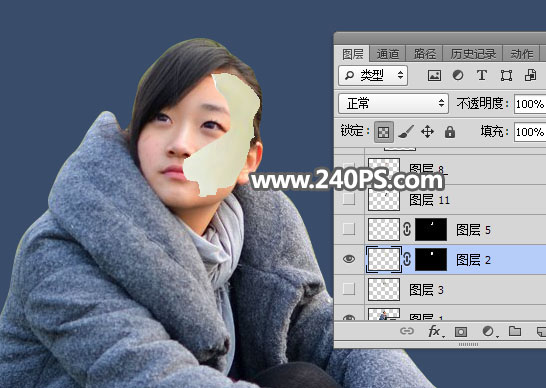This screenshot has width=546, height=388.
Task: Filter layers by smart object icon
Action: coord(530,75)
